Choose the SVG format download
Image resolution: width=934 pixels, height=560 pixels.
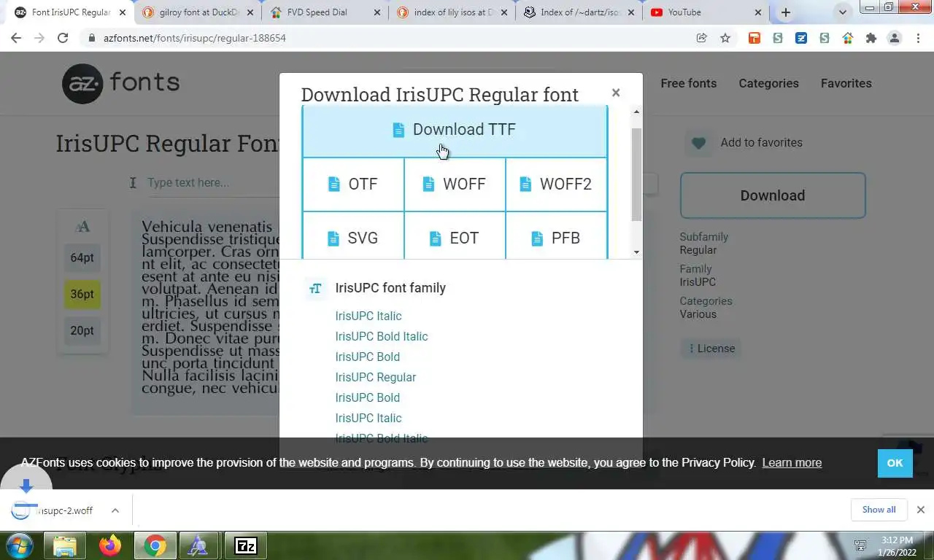tap(353, 238)
